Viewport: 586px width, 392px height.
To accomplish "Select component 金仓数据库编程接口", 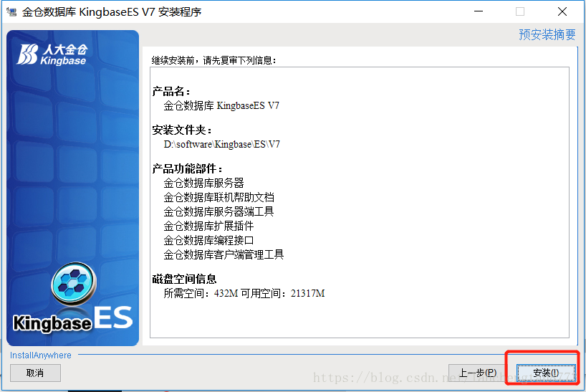I will pyautogui.click(x=208, y=240).
